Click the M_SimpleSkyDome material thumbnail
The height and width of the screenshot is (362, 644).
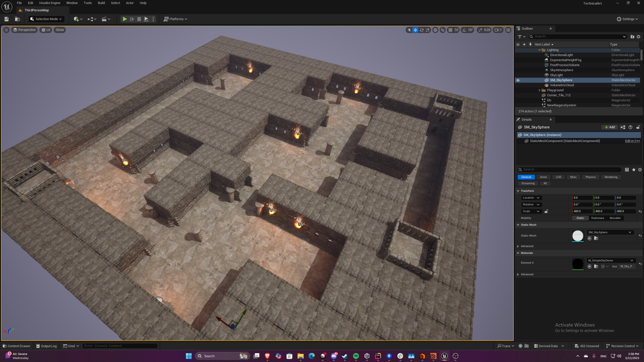(x=578, y=263)
